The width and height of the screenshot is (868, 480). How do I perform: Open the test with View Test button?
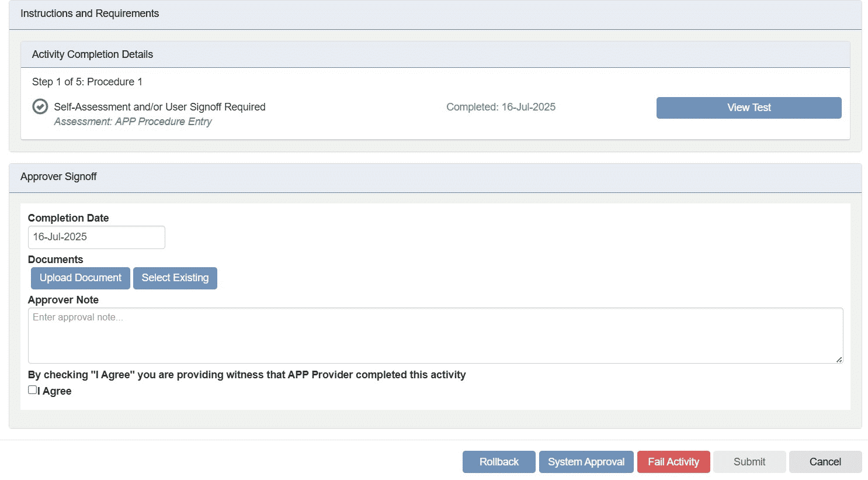pyautogui.click(x=748, y=108)
